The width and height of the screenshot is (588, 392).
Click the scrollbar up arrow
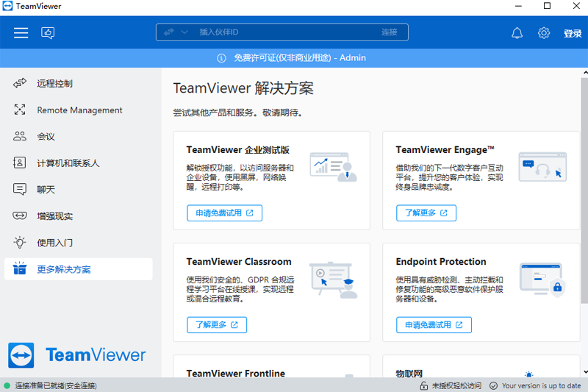click(584, 72)
